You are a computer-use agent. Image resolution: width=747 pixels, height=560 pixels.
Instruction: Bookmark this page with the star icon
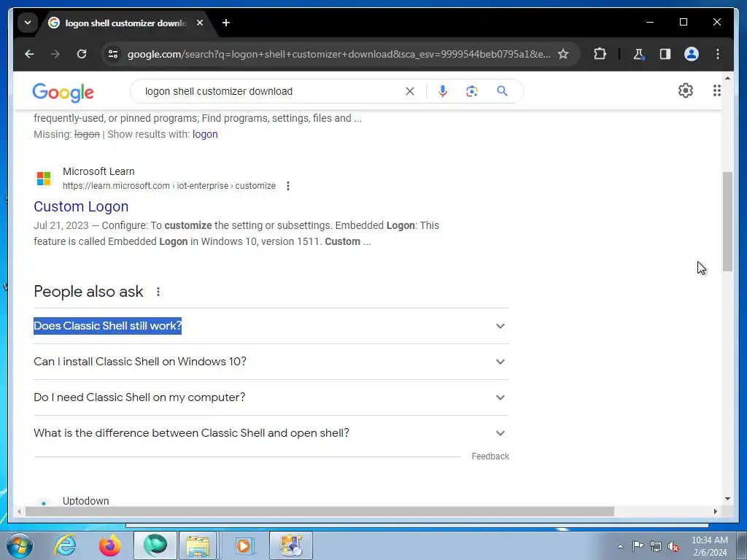coord(563,54)
